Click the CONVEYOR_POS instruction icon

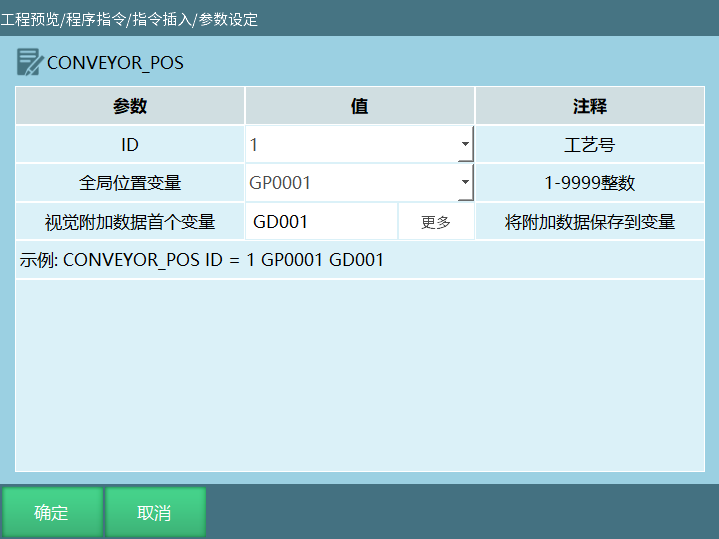point(29,62)
